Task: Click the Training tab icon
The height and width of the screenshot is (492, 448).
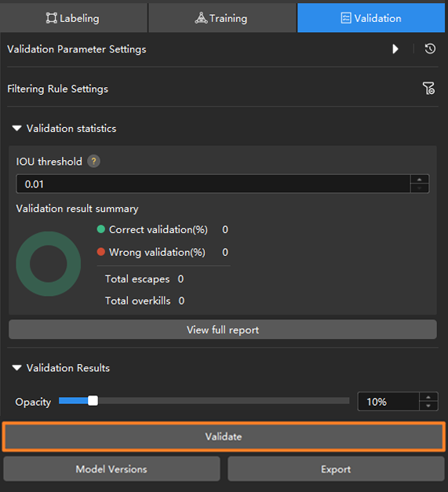Action: click(201, 18)
